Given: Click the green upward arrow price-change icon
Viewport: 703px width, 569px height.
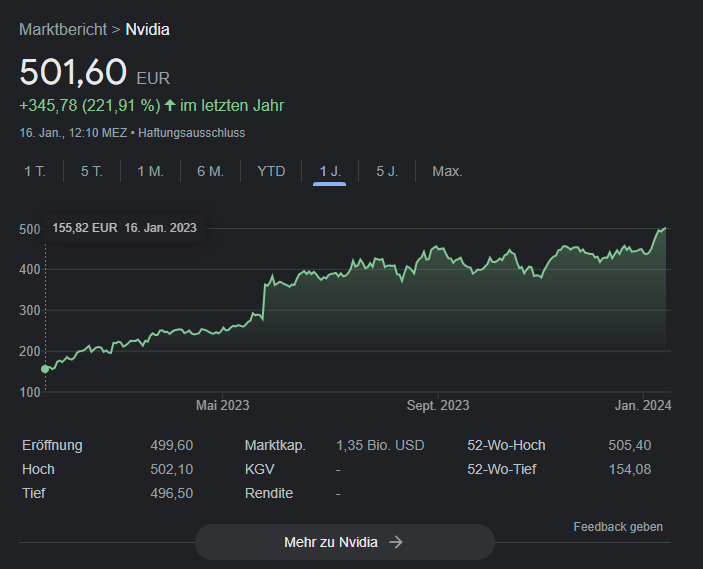Looking at the screenshot, I should click(x=170, y=105).
